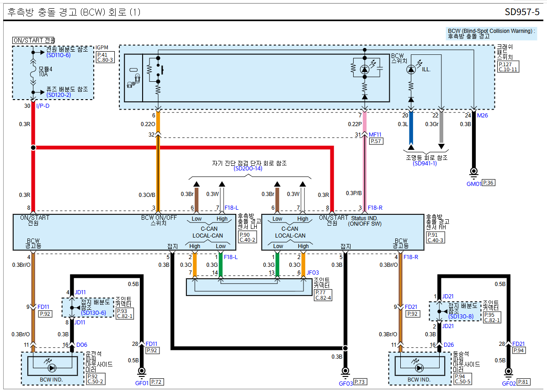Screen dimensions: 547x392
Task: Click the GF02 ground symbol
Action: click(509, 371)
